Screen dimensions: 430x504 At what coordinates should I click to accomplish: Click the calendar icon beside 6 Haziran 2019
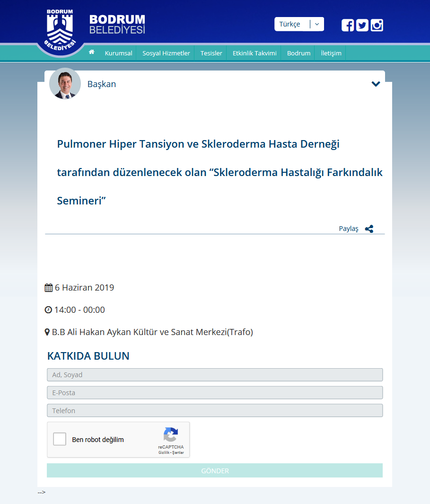(49, 288)
